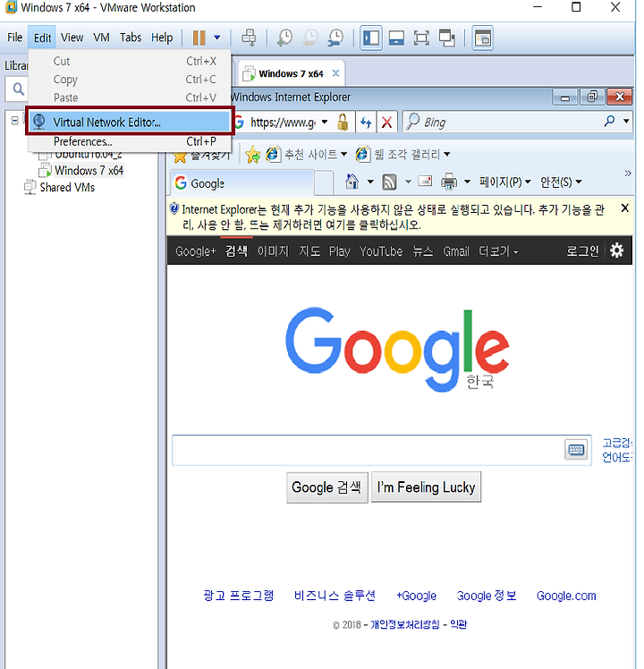Open the 안전(S) safety menu dropdown

tap(561, 182)
